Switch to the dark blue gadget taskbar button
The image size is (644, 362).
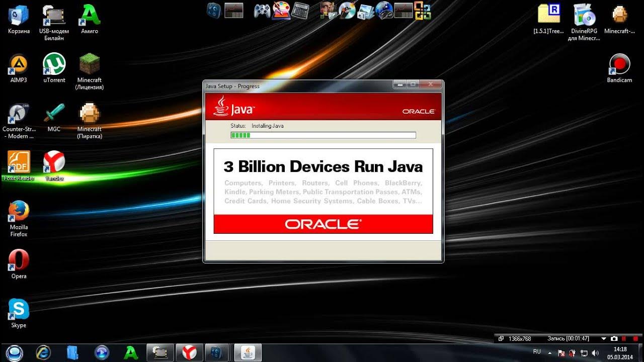tap(218, 352)
